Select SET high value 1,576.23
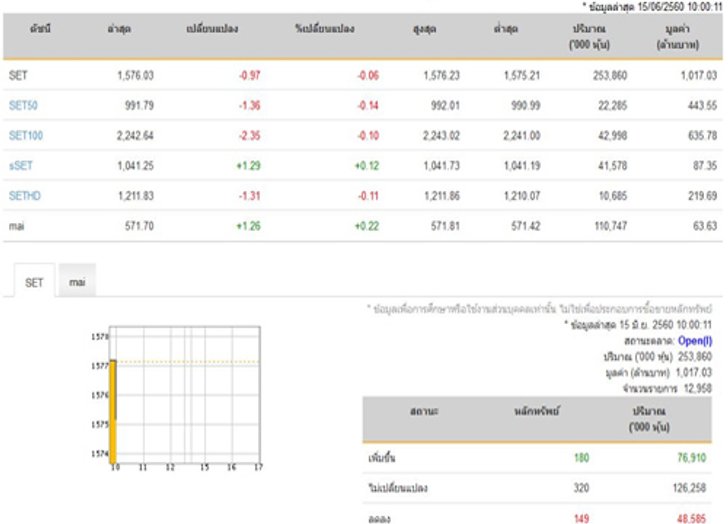Image resolution: width=728 pixels, height=524 pixels. point(442,75)
